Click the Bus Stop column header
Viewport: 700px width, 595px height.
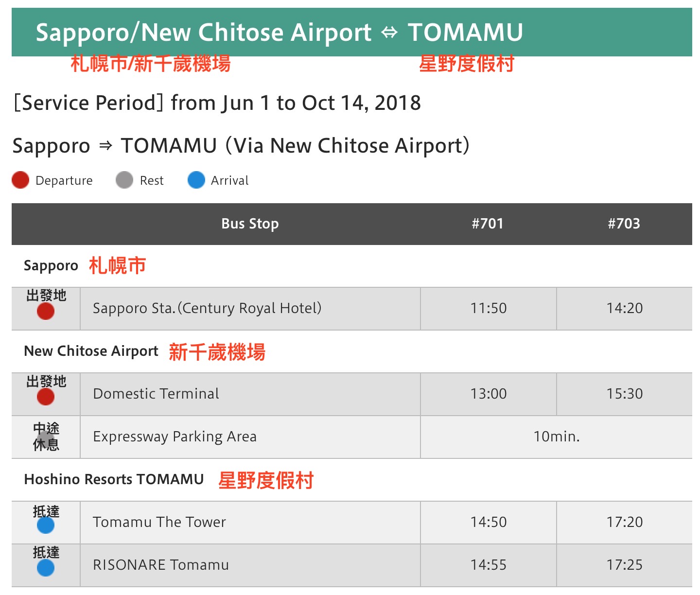point(250,224)
